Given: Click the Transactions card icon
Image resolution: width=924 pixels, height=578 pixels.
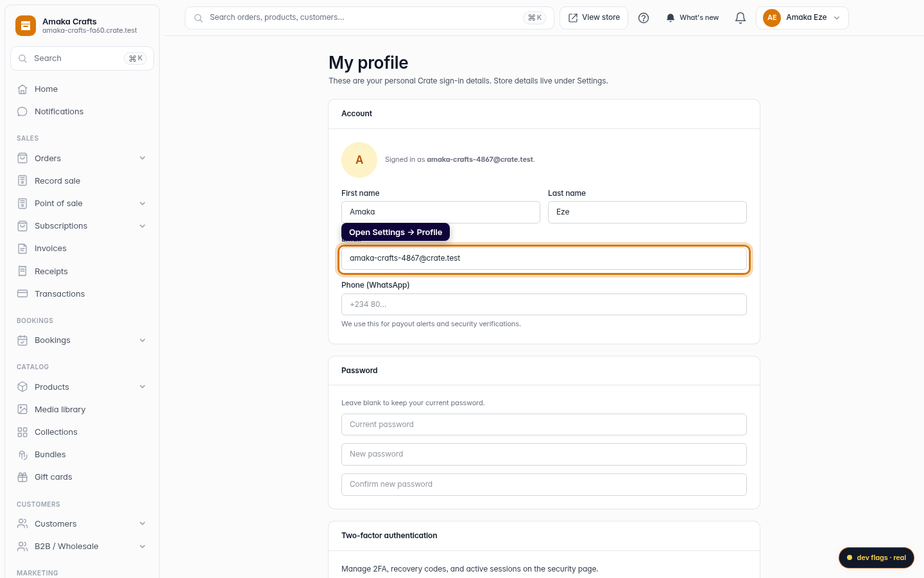Looking at the screenshot, I should 22,294.
